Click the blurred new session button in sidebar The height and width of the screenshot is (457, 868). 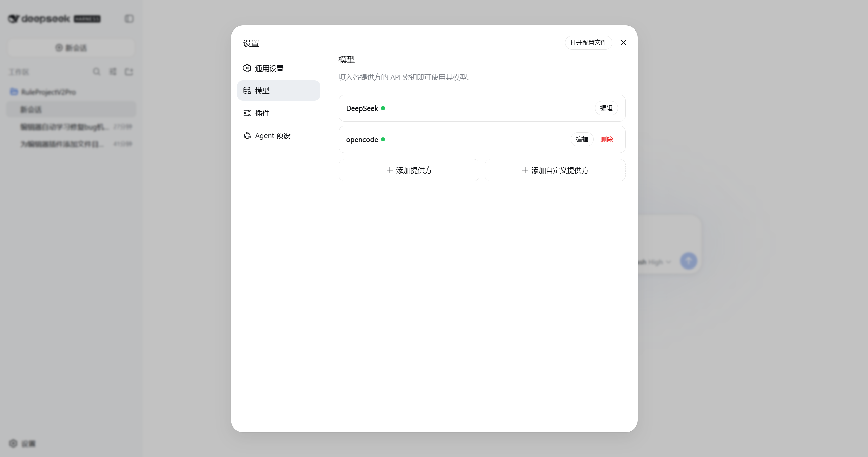(x=71, y=48)
